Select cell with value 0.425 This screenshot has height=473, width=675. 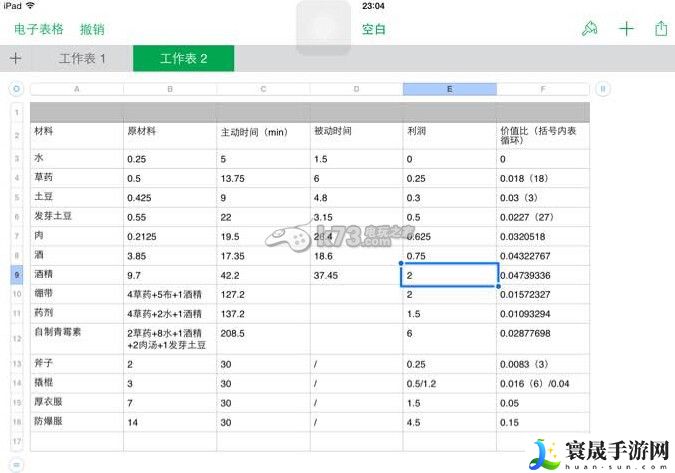[x=170, y=197]
